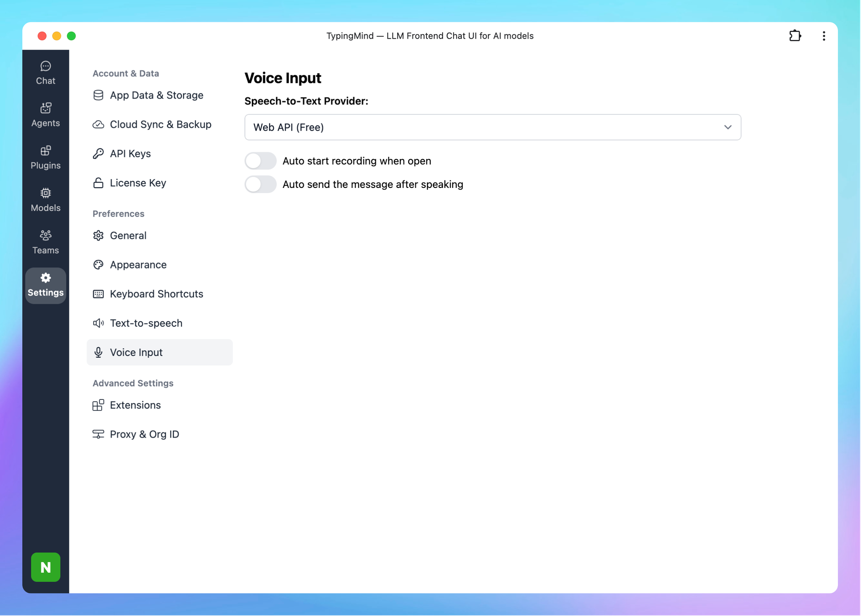
Task: Click the Account & Data section header
Action: 126,73
